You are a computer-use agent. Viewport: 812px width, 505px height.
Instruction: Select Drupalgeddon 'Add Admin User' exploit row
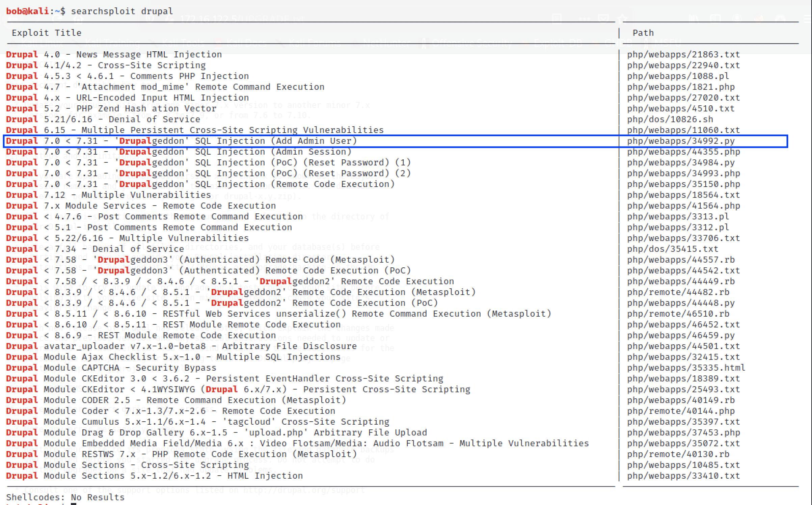(x=182, y=141)
